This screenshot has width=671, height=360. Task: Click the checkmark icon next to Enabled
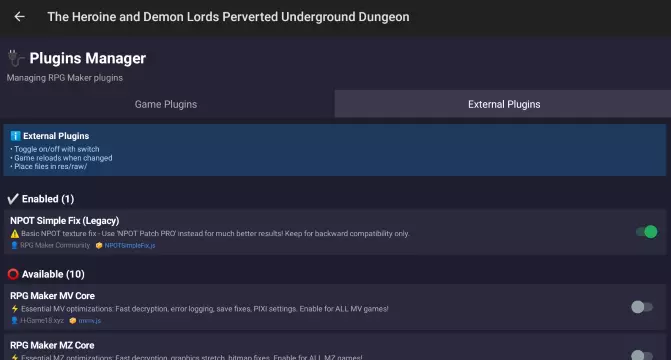(x=13, y=199)
